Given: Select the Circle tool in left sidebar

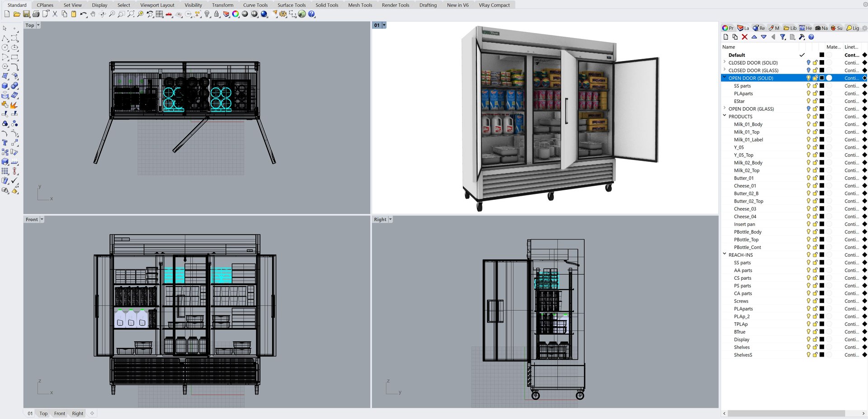Looking at the screenshot, I should coord(5,47).
